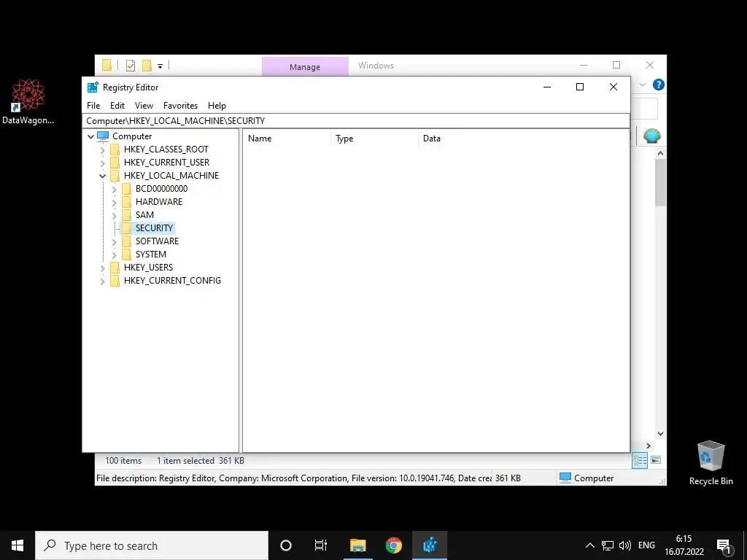The width and height of the screenshot is (747, 560).
Task: Click the '1 item selected 361 KB' status text
Action: pyautogui.click(x=201, y=461)
